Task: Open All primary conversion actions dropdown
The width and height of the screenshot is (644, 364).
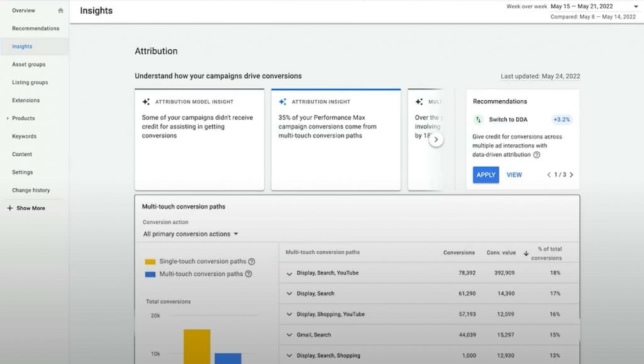Action: click(x=191, y=234)
